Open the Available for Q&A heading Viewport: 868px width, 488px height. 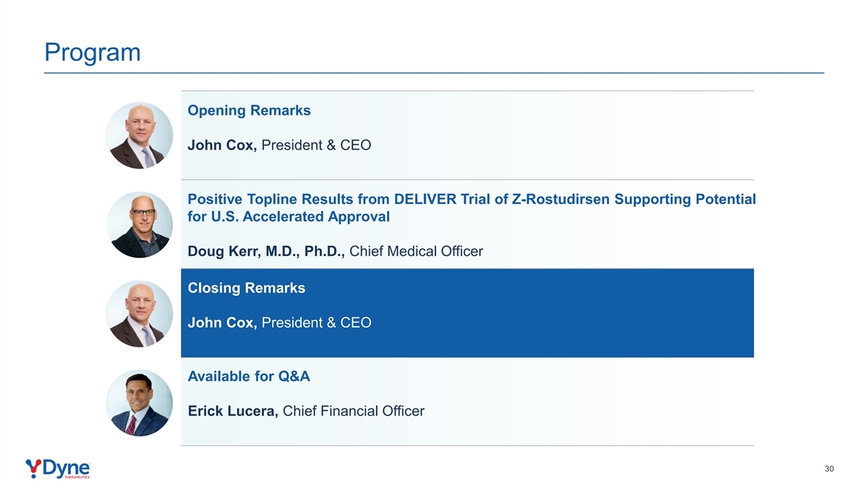pos(249,376)
